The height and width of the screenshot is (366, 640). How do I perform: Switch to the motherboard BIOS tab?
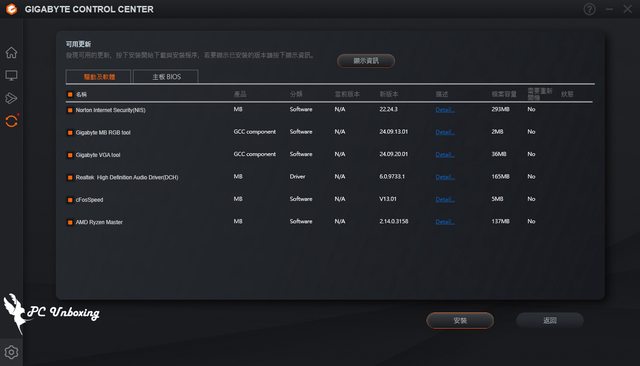point(166,77)
